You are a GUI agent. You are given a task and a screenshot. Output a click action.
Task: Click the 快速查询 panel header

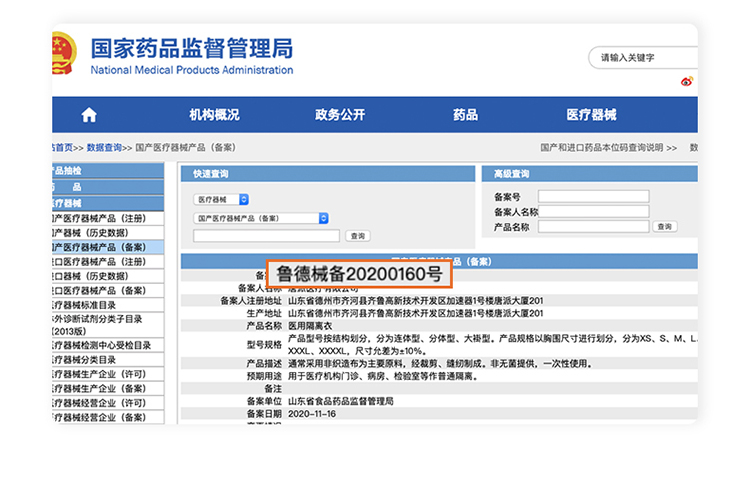[328, 174]
